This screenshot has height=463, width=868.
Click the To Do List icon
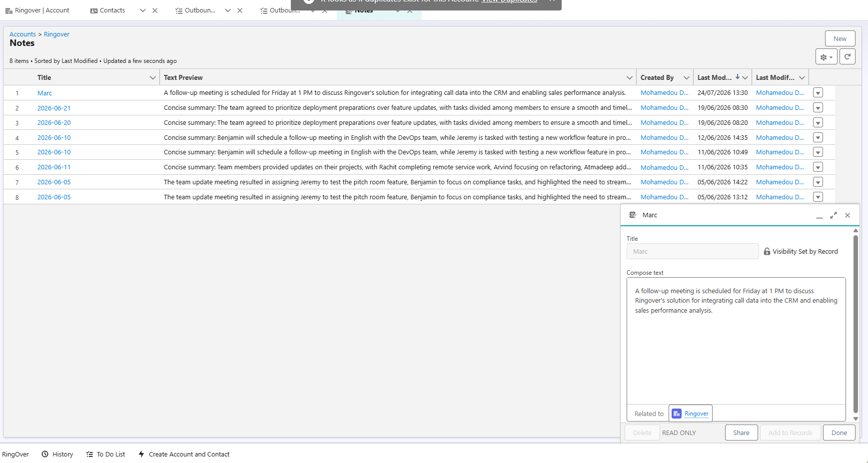(x=89, y=454)
